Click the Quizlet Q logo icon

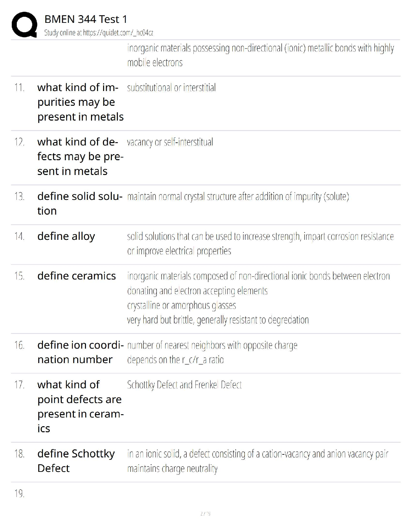point(24,25)
